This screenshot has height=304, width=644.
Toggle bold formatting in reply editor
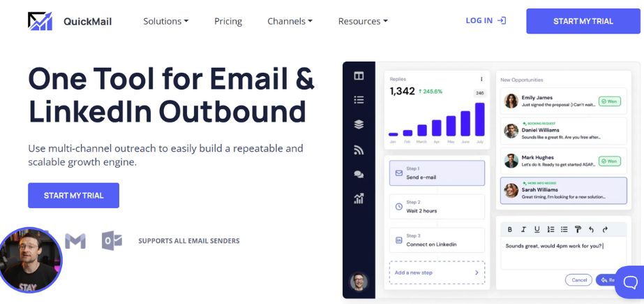click(x=510, y=229)
